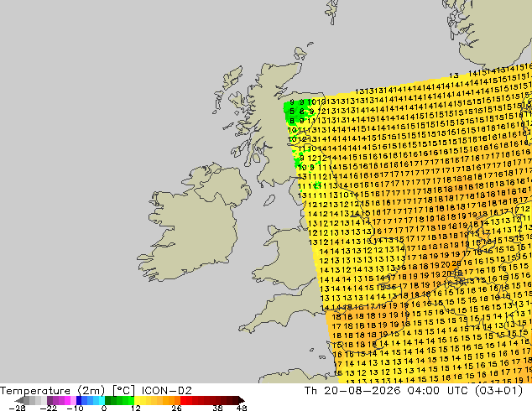Screen dimensions: 532x411
Task: Click the '12' legend scale label
Action: tap(136, 408)
